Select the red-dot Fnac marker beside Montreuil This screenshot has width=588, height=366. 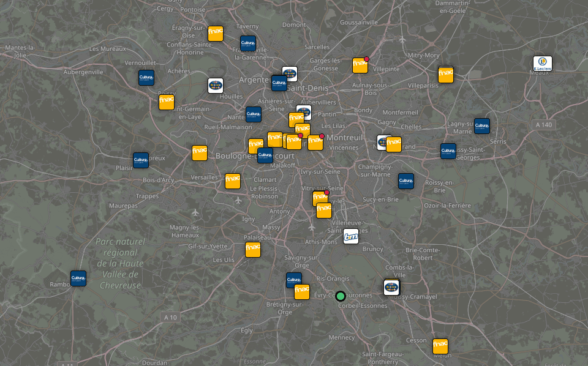tap(315, 143)
